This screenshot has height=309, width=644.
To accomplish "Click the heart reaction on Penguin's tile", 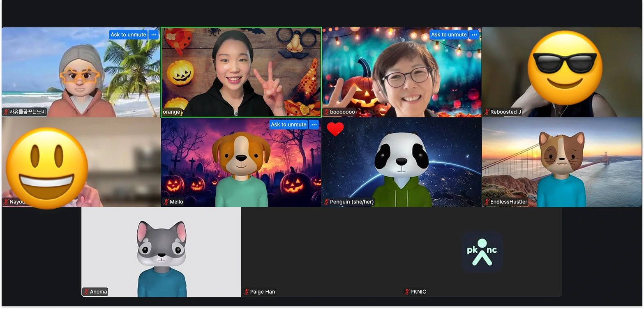I will (336, 129).
